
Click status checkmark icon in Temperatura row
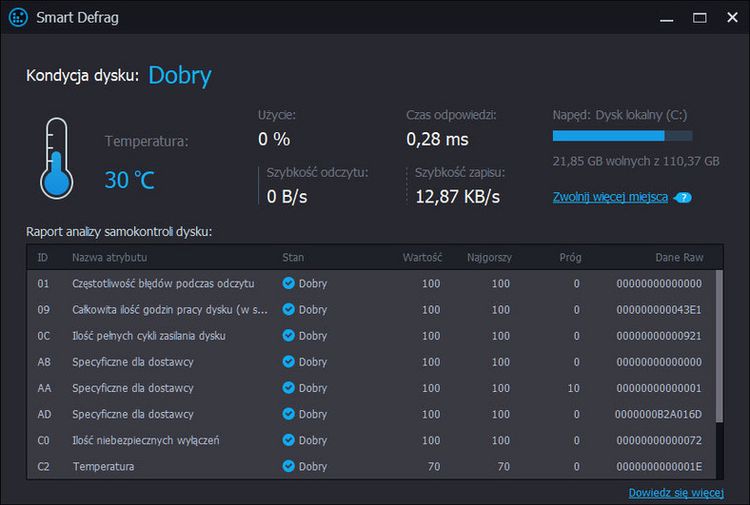[288, 466]
